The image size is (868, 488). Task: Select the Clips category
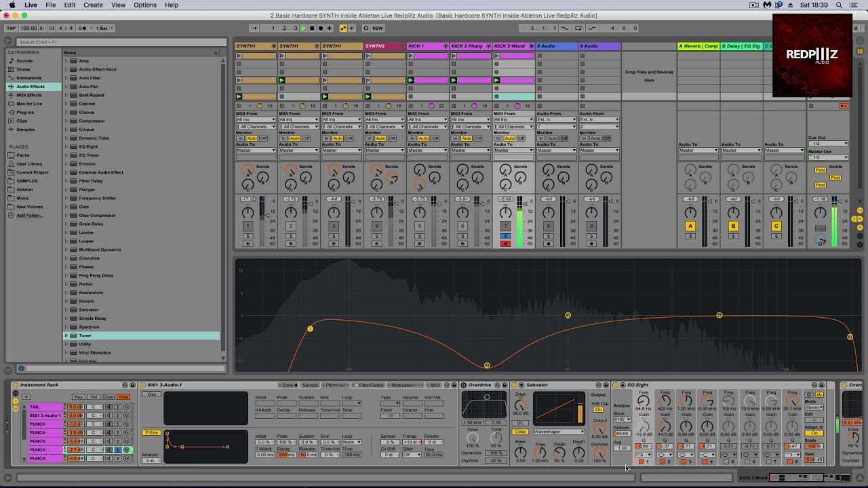coord(22,121)
